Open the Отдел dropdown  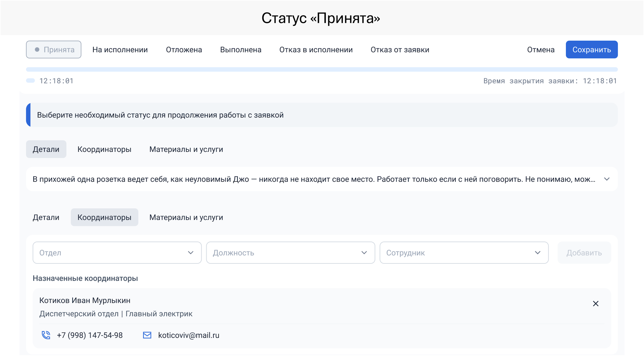pos(117,253)
